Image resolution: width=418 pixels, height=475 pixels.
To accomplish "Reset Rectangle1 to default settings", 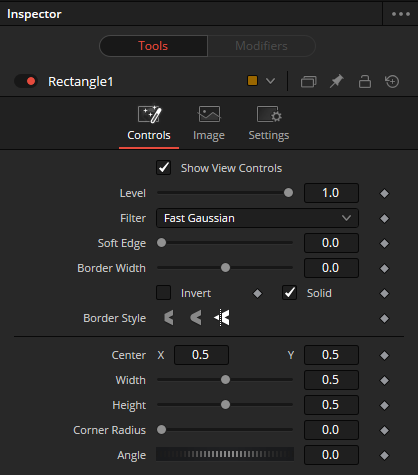I will tap(392, 81).
